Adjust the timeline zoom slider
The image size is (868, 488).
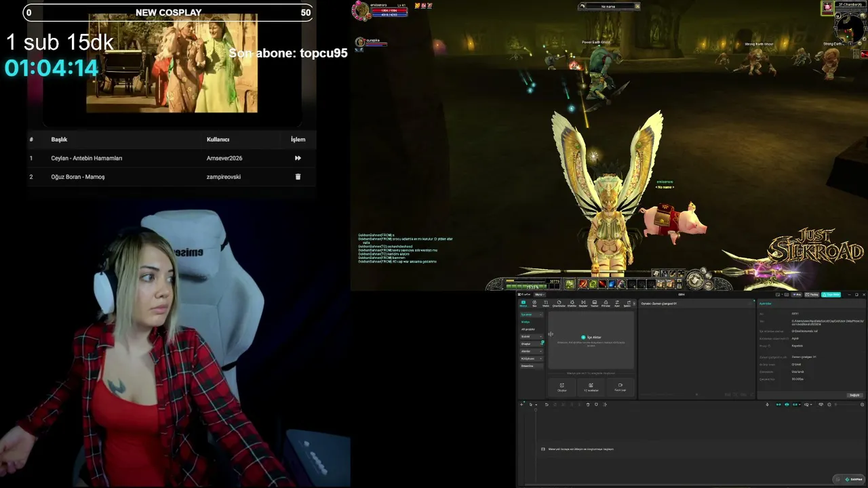[845, 405]
